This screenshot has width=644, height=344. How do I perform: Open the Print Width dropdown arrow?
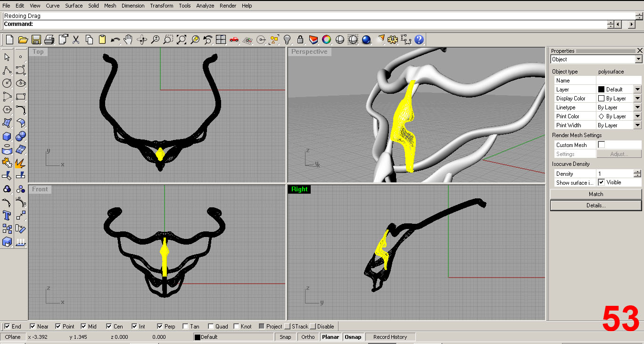pyautogui.click(x=637, y=125)
